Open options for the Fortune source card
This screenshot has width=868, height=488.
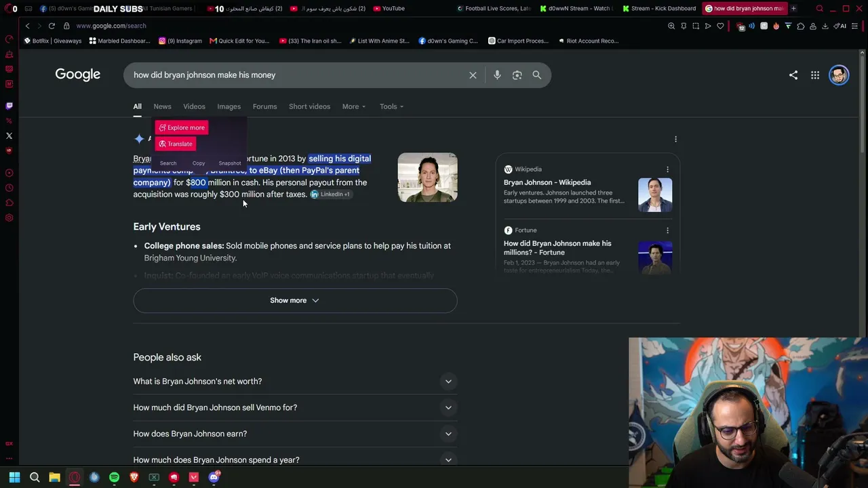coord(667,230)
